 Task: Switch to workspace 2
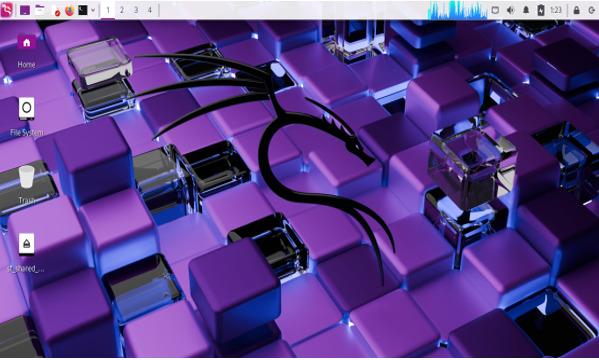(x=122, y=10)
